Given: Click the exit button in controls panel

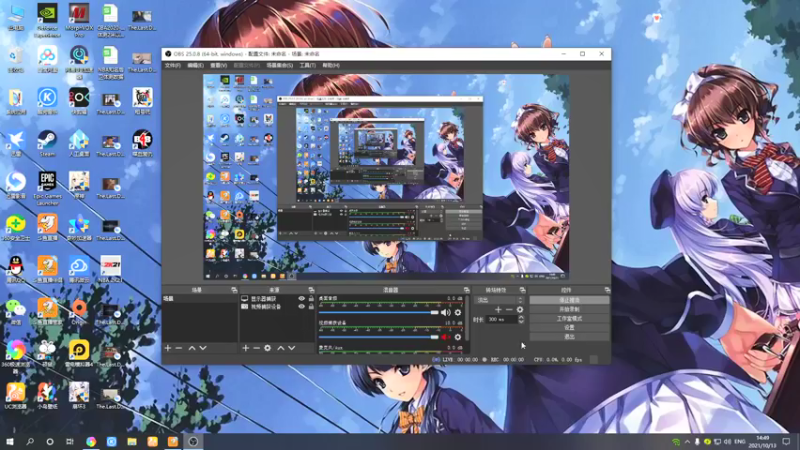Looking at the screenshot, I should (569, 337).
